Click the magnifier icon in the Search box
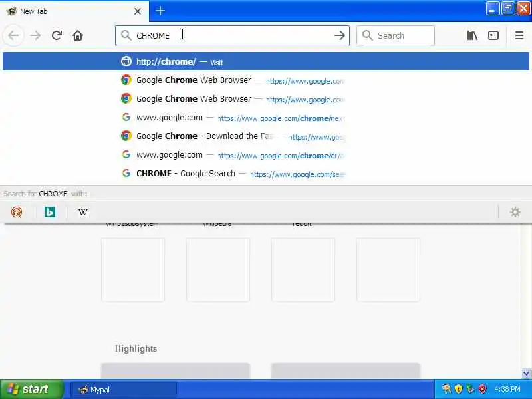 [368, 35]
